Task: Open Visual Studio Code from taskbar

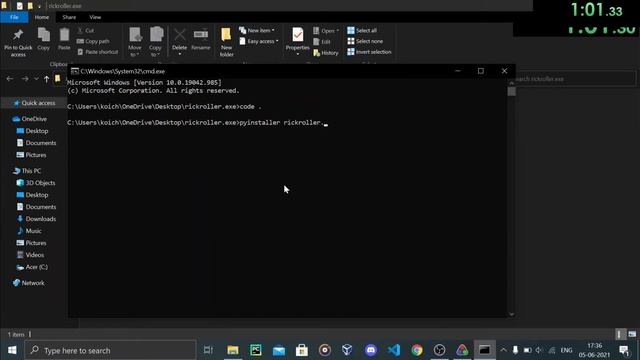Action: [394, 350]
